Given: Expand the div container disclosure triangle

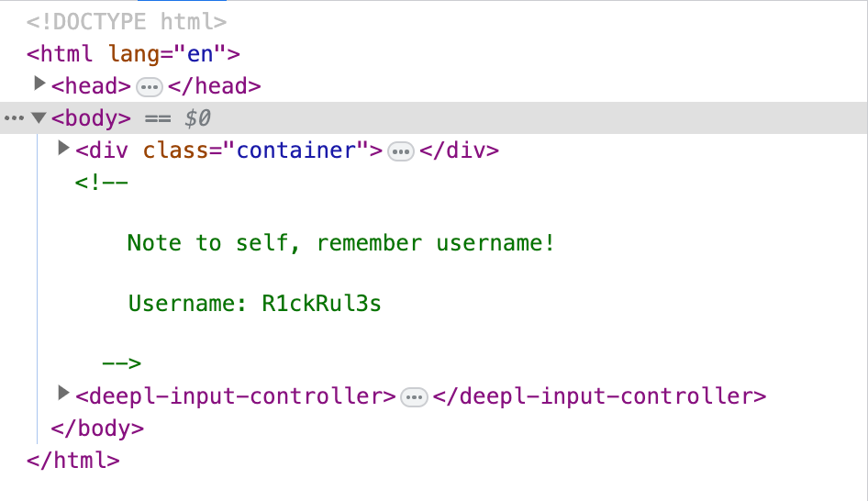Looking at the screenshot, I should pyautogui.click(x=63, y=148).
